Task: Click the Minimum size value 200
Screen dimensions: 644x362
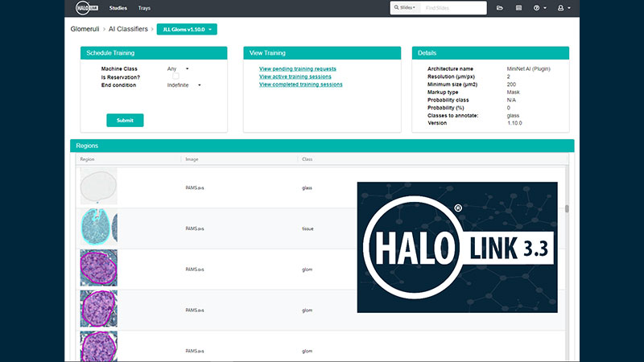Action: click(511, 84)
